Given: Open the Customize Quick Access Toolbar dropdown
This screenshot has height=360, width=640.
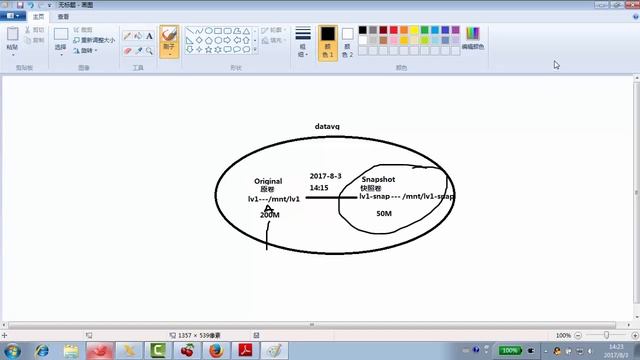Looking at the screenshot, I should point(49,5).
